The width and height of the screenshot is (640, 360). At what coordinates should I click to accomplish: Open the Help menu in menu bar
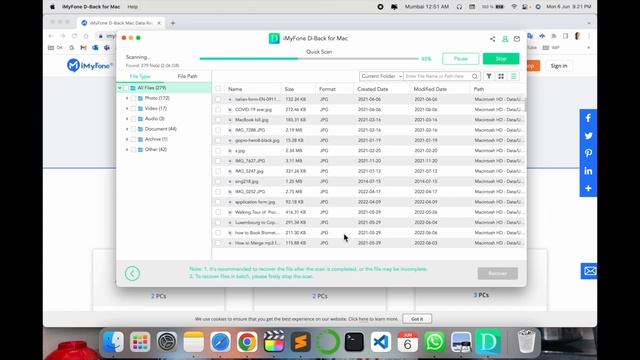[132, 7]
